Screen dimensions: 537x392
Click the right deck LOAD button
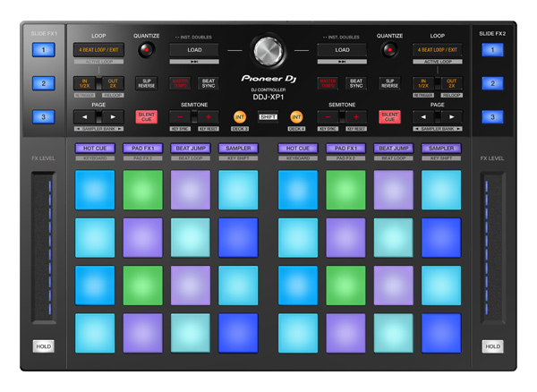tap(342, 50)
